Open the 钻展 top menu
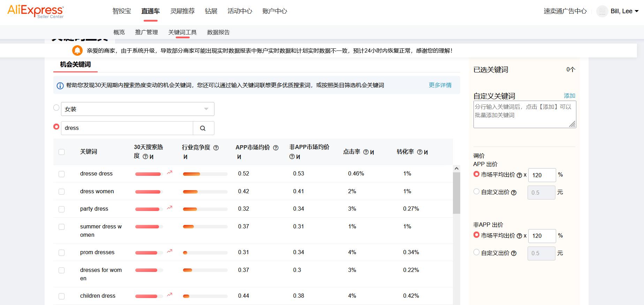Screen dimensions: 644x305 pyautogui.click(x=211, y=11)
